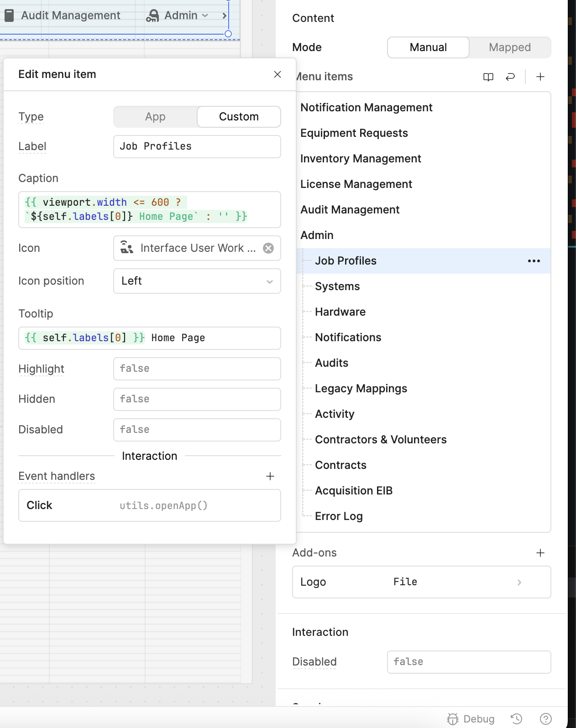The width and height of the screenshot is (576, 728).
Task: Clear the Interface User Work icon selection
Action: click(268, 248)
